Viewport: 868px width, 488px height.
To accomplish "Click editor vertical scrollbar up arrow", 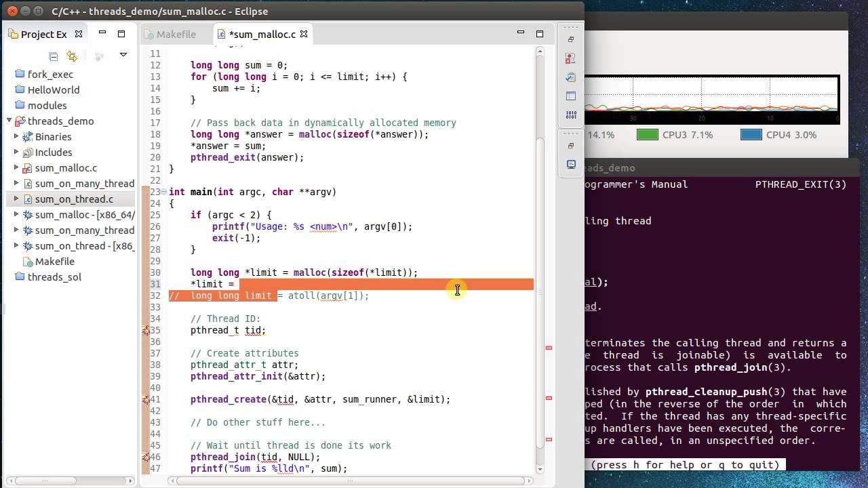I will (540, 51).
